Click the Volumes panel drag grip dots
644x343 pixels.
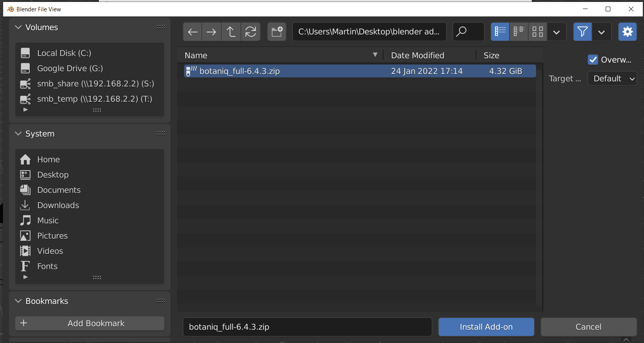point(161,27)
